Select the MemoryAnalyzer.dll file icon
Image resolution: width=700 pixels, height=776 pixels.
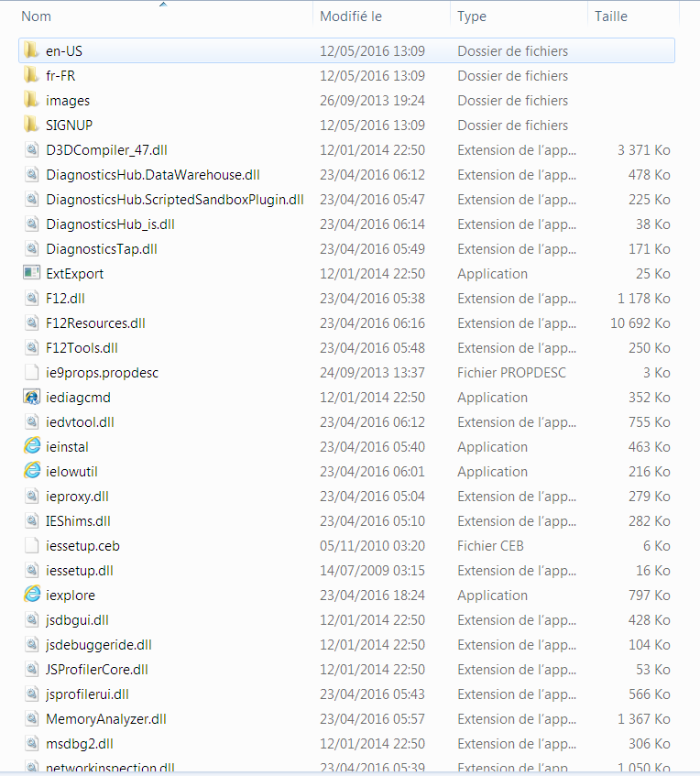(32, 718)
